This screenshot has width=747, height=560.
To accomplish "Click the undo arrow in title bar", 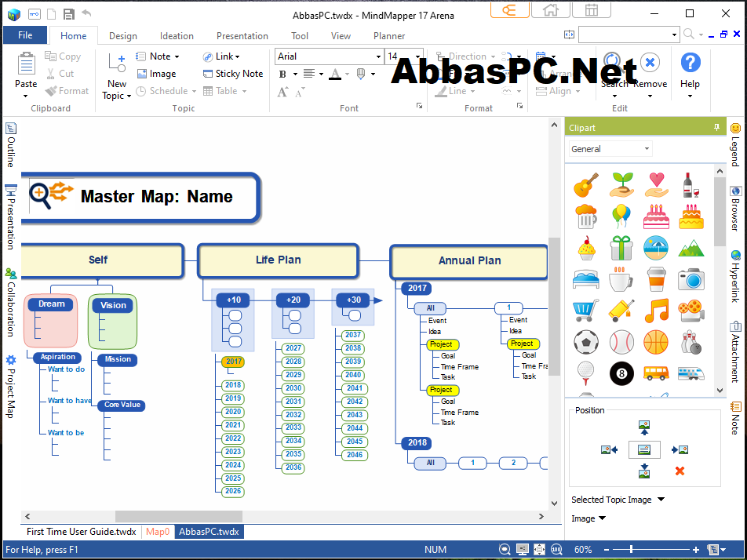I will 86,13.
